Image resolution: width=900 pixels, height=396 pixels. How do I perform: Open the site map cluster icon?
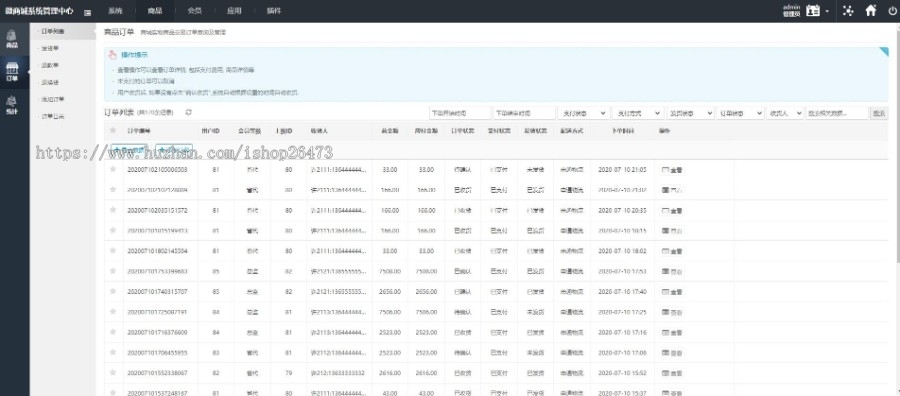[848, 10]
